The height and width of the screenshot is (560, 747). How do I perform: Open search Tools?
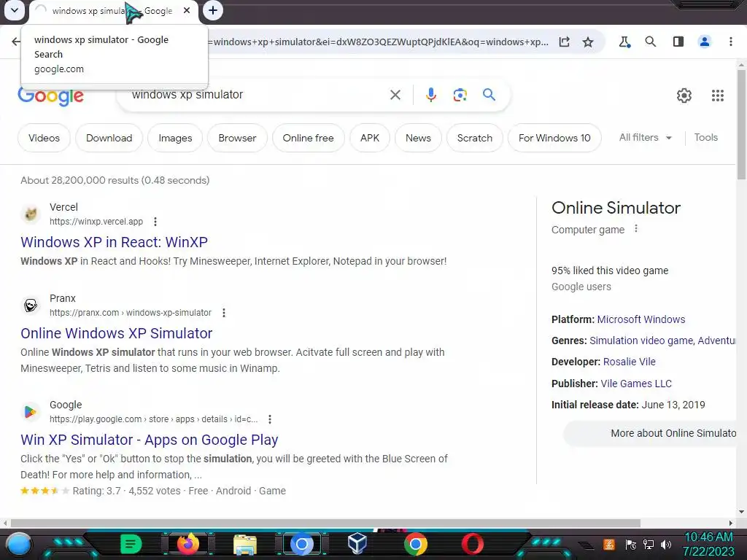tap(705, 137)
